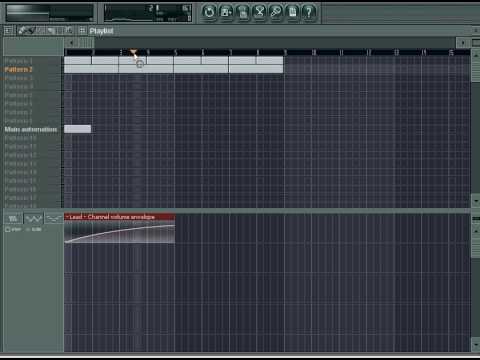
Task: Click the third round shortcut icon
Action: (x=243, y=12)
